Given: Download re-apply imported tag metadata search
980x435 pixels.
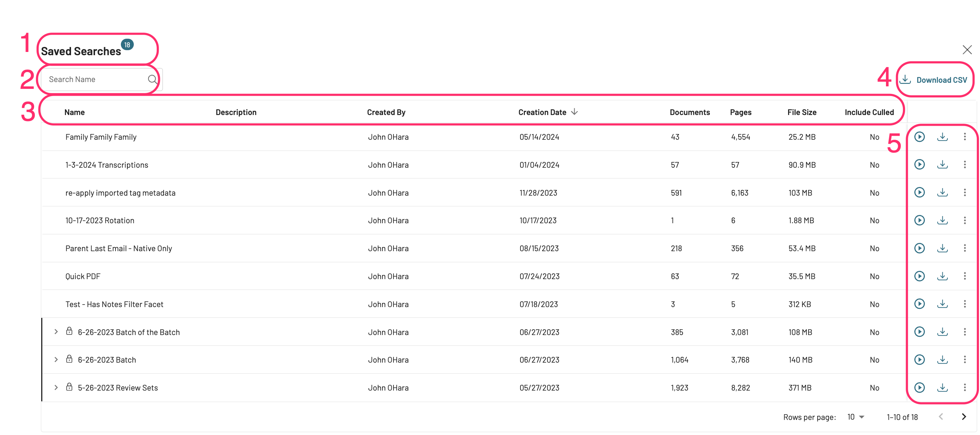Looking at the screenshot, I should tap(942, 193).
